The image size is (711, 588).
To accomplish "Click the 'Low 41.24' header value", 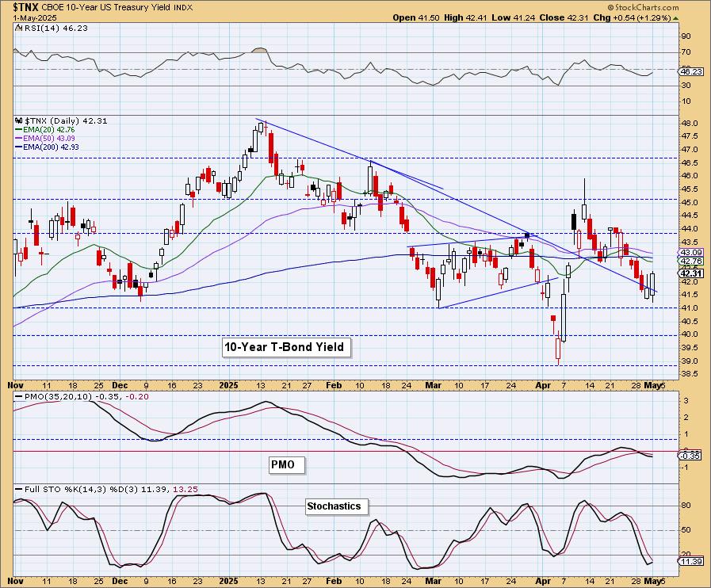I will (514, 17).
